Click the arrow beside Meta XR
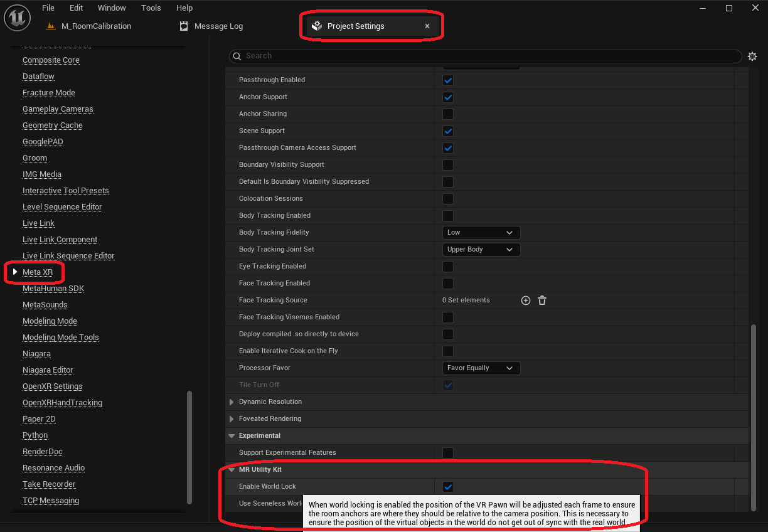Image resolution: width=768 pixels, height=532 pixels. point(15,272)
